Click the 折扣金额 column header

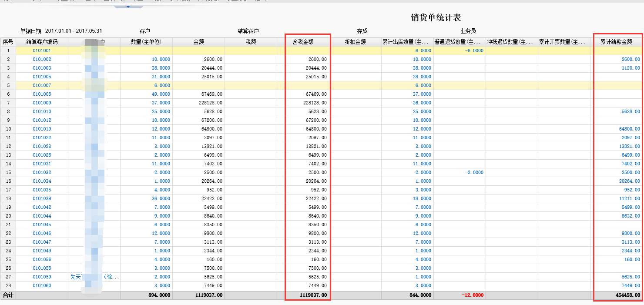pyautogui.click(x=355, y=42)
